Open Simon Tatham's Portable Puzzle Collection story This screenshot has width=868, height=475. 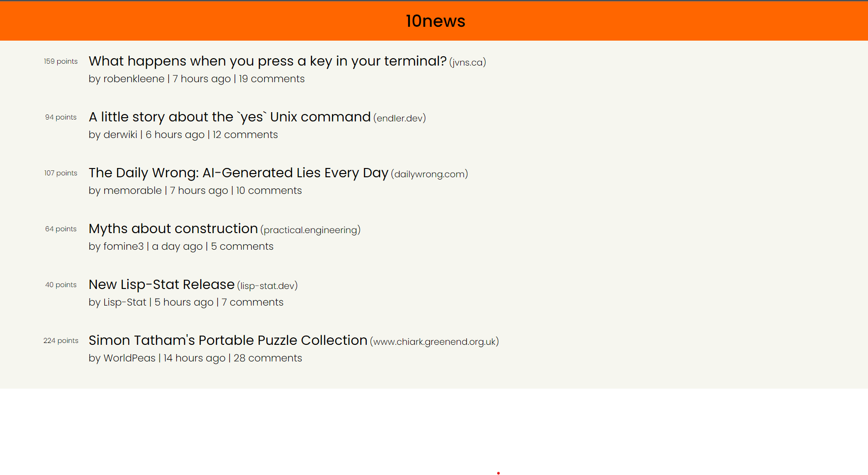[x=228, y=340]
